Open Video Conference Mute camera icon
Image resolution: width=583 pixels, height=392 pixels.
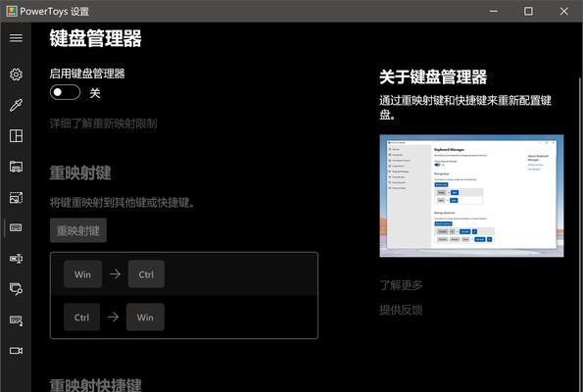click(16, 351)
